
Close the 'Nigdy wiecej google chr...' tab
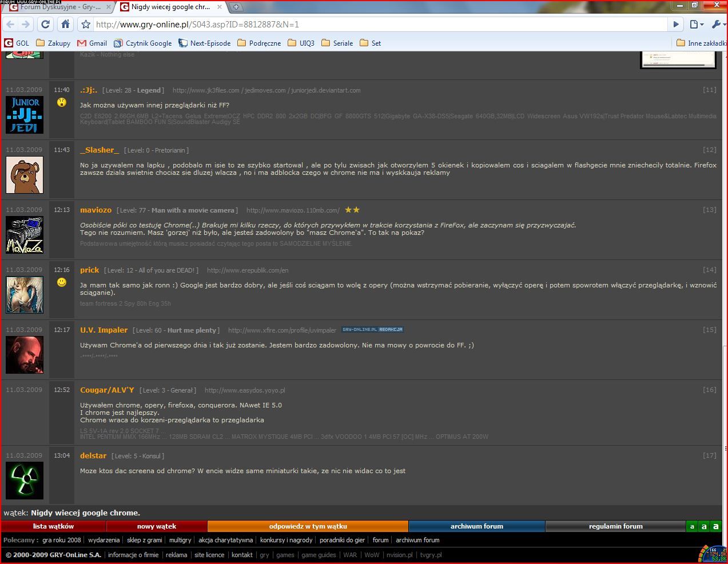tap(220, 7)
